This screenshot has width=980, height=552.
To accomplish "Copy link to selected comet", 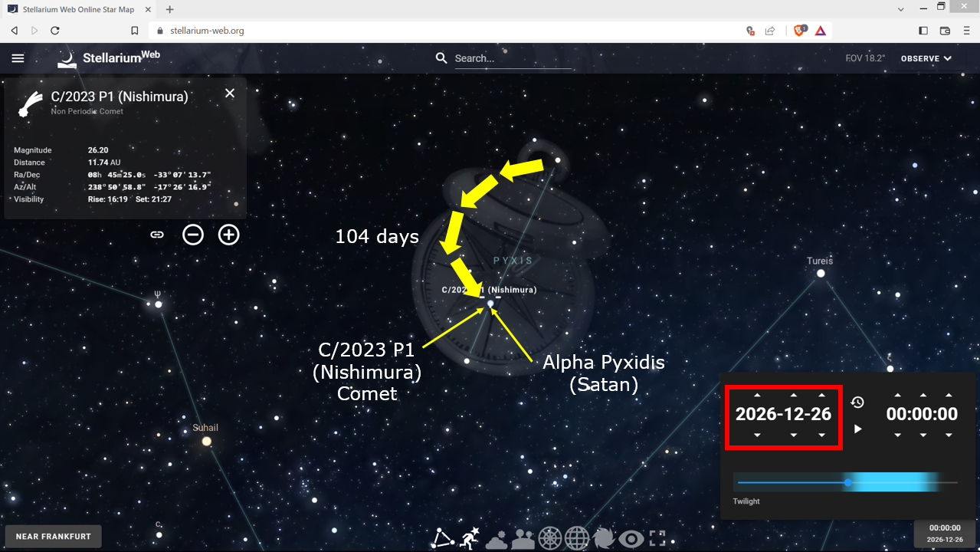I will click(x=157, y=235).
